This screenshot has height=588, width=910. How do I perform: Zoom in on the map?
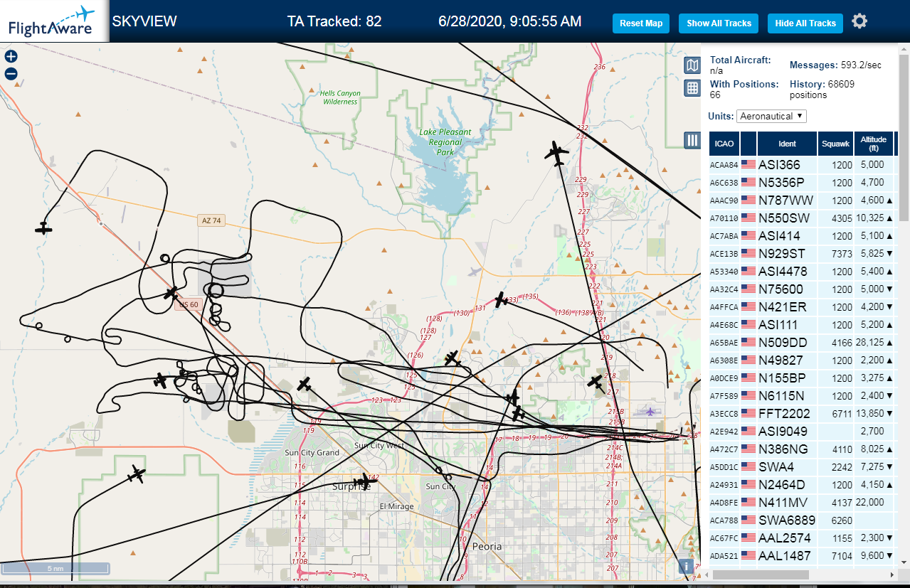(x=11, y=57)
